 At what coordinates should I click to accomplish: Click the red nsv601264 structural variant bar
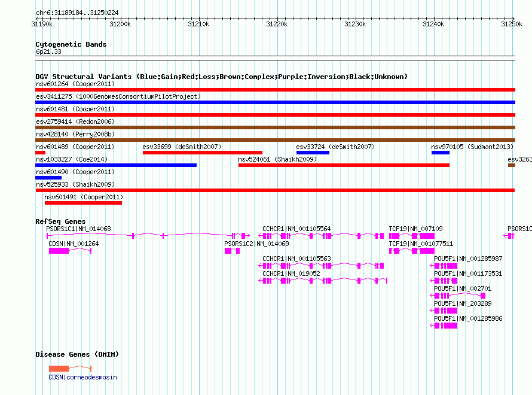(275, 90)
